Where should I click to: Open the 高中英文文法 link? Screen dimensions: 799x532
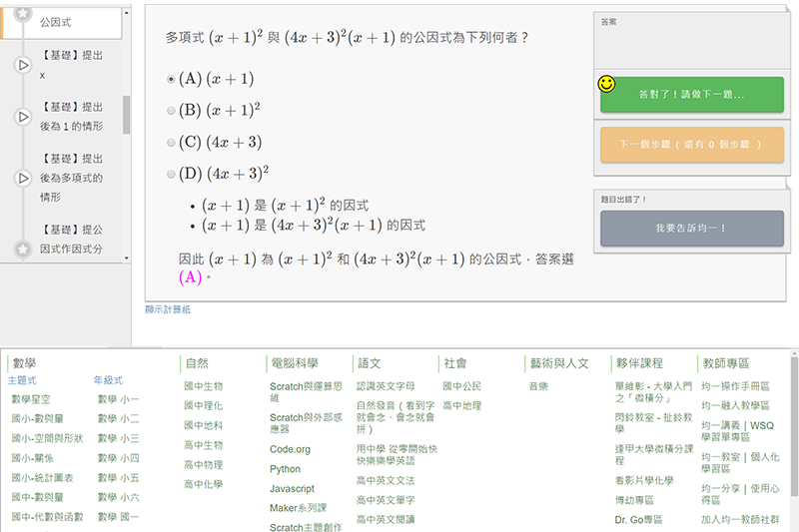pos(386,480)
